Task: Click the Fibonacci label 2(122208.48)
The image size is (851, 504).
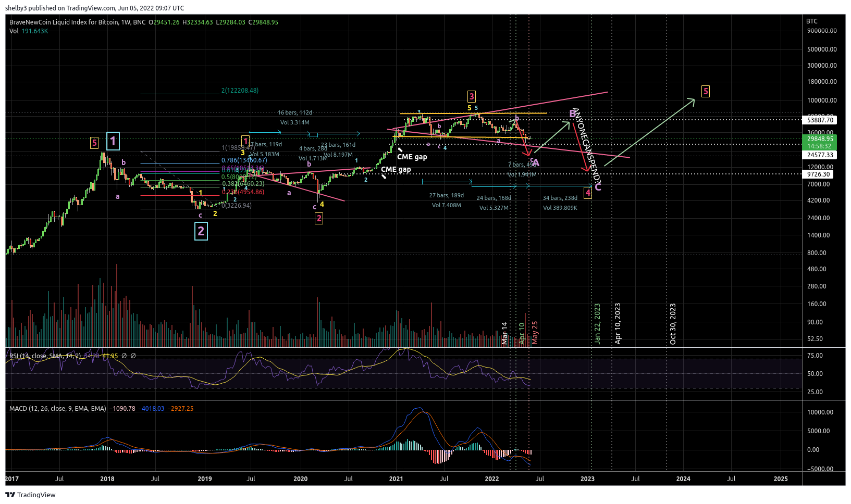Action: (240, 91)
